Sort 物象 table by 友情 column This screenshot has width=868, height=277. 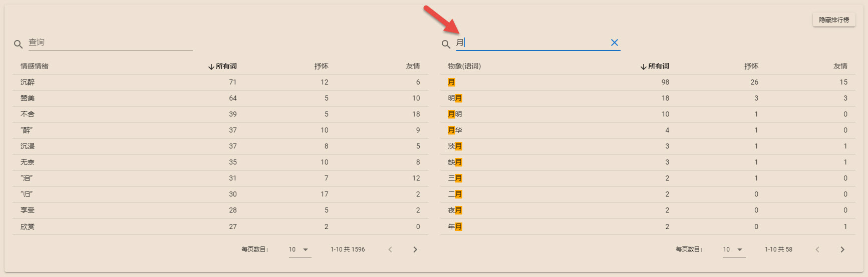coord(840,66)
